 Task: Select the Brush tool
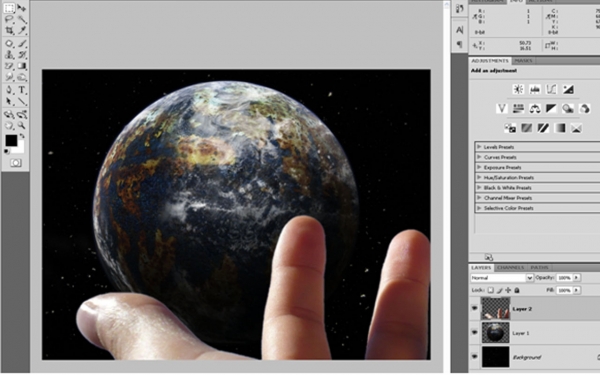coord(22,44)
